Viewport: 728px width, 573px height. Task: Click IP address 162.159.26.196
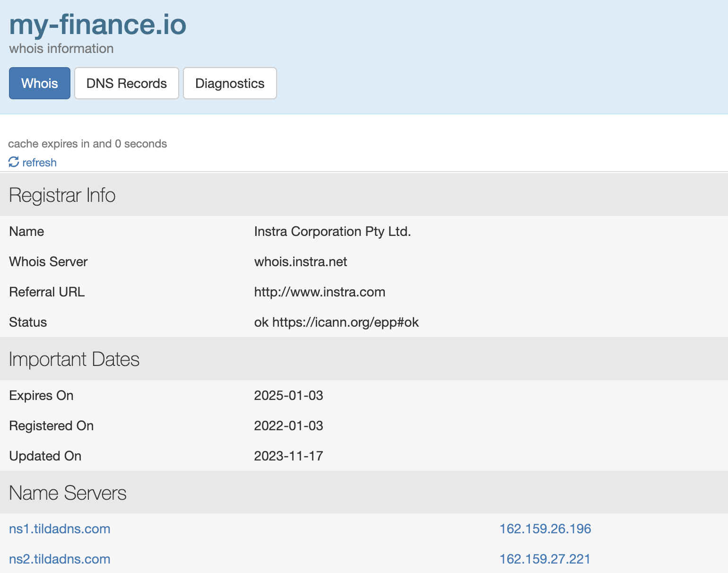(x=545, y=529)
